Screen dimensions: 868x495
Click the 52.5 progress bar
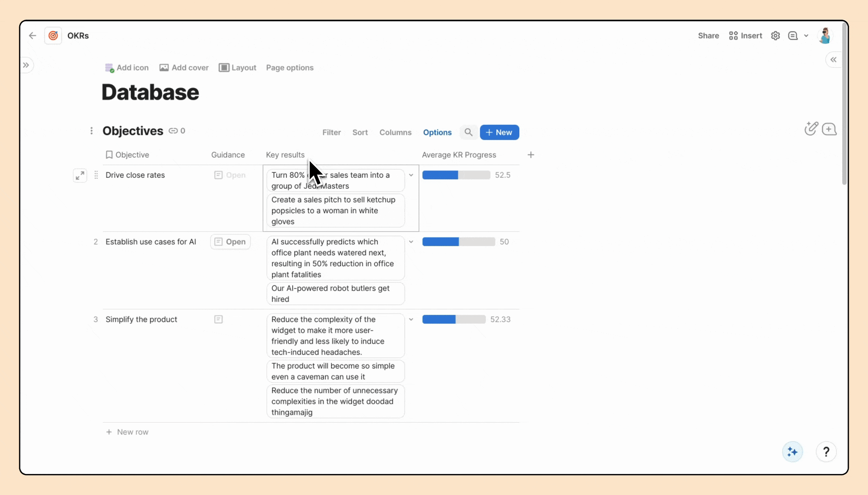[456, 175]
